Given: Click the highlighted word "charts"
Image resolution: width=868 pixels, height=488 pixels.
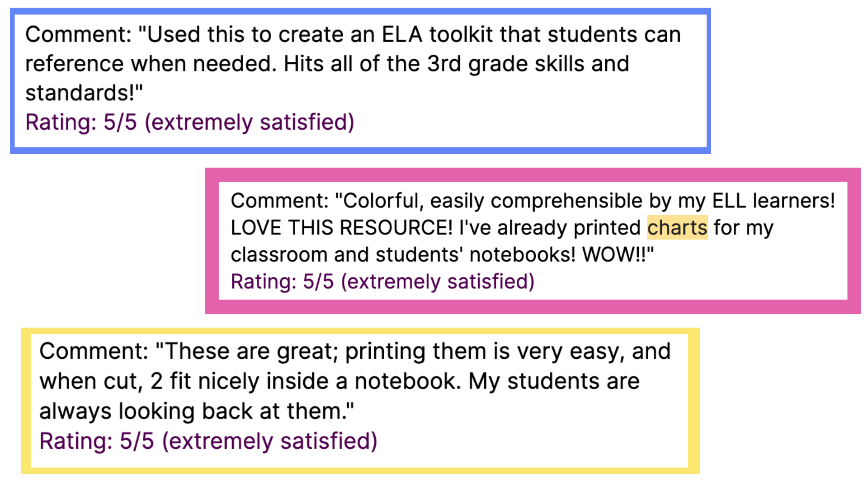Looking at the screenshot, I should [x=677, y=228].
